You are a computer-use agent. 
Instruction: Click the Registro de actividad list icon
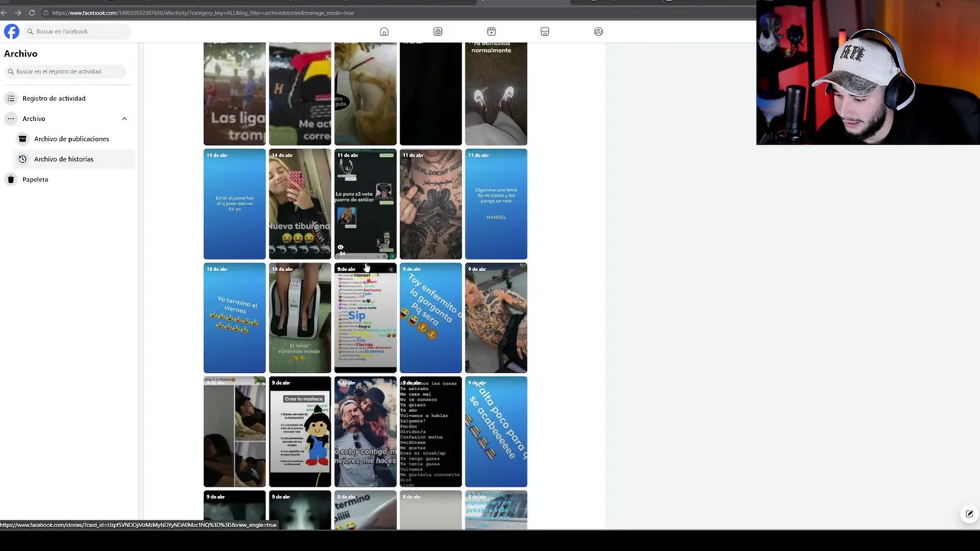[11, 99]
